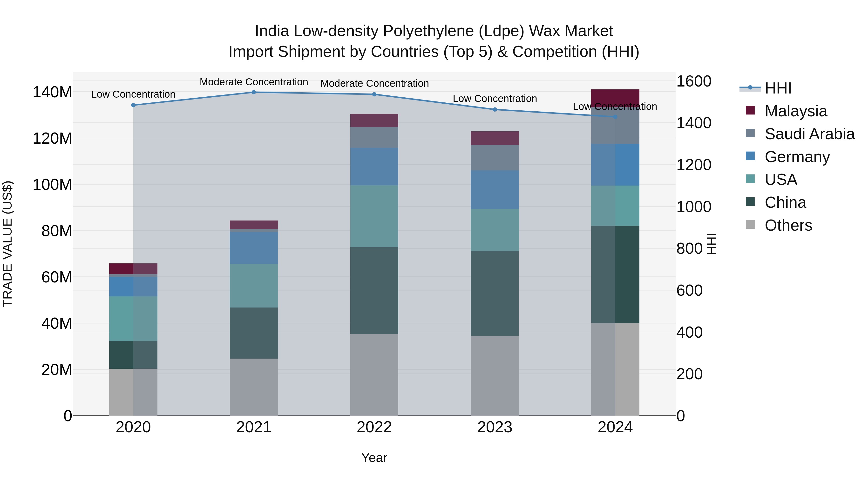Click the 'Low Concentration' label above 2024
This screenshot has height=488, width=868.
click(x=615, y=107)
